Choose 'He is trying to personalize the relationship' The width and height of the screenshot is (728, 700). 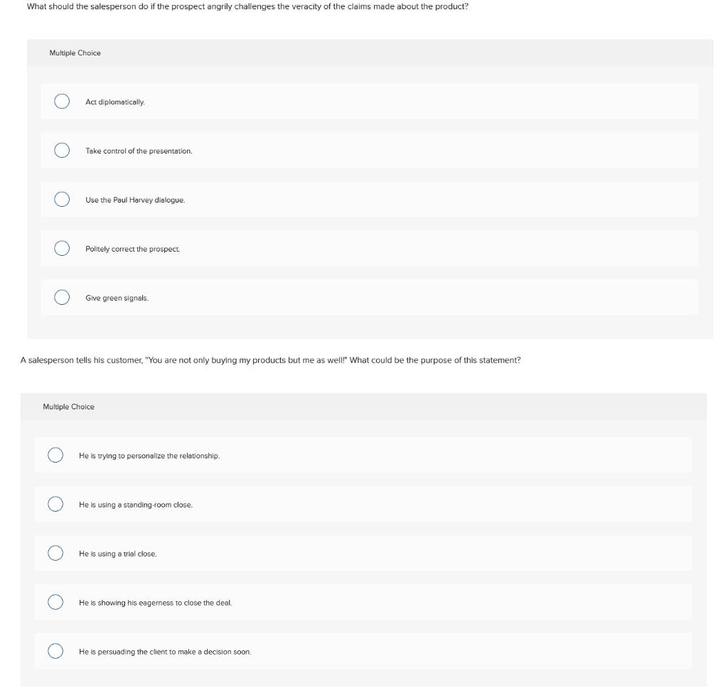point(55,456)
